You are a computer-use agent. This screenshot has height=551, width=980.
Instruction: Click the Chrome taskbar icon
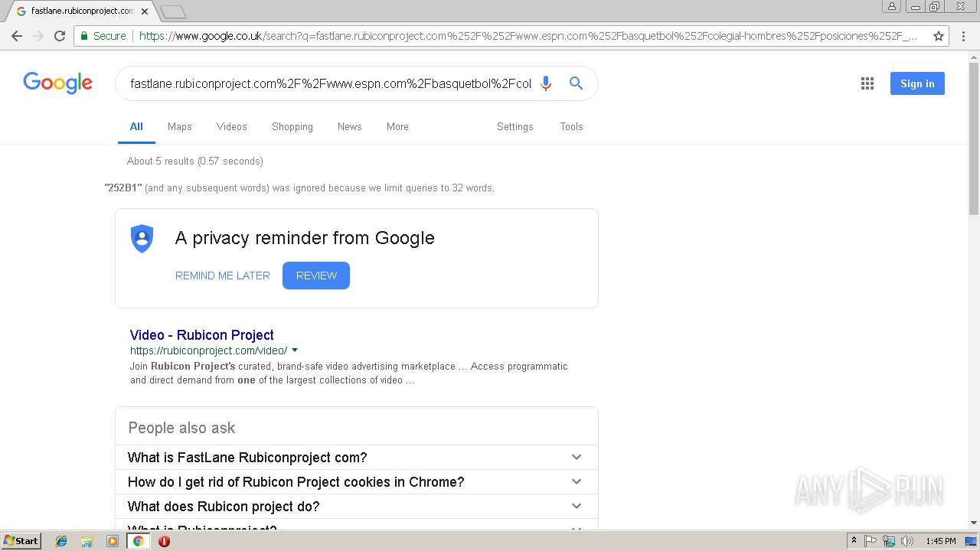(139, 541)
